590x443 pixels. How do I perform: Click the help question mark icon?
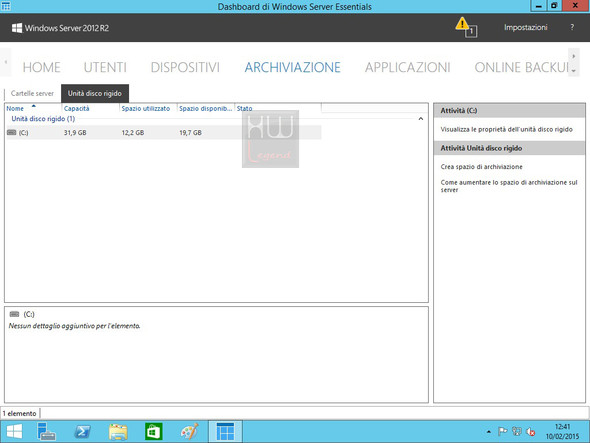(572, 27)
